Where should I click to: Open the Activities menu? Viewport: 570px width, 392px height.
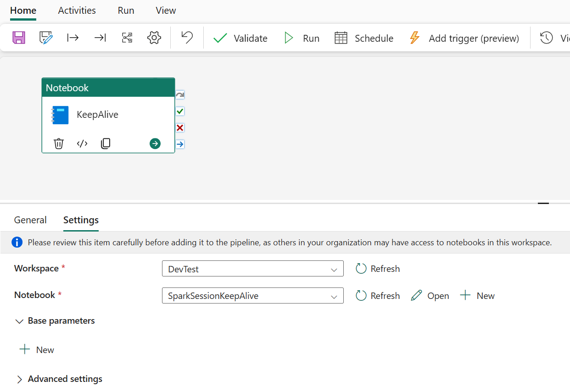tap(77, 10)
